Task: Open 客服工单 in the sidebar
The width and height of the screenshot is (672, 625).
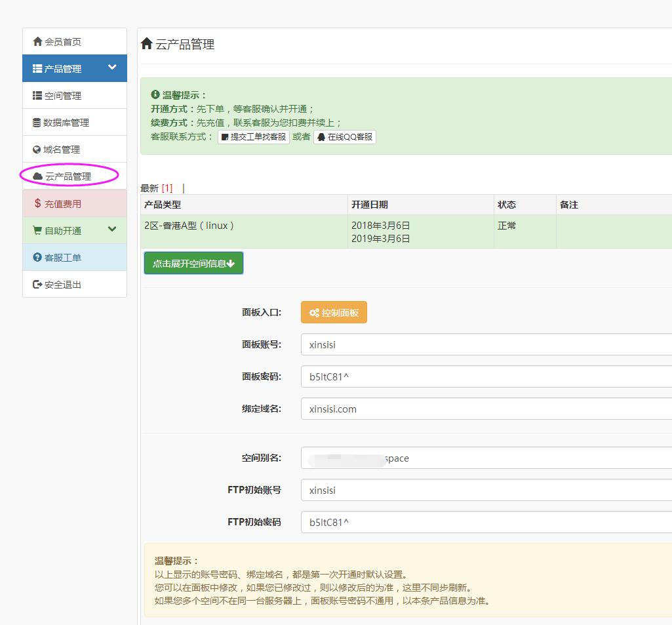Action: 75,257
